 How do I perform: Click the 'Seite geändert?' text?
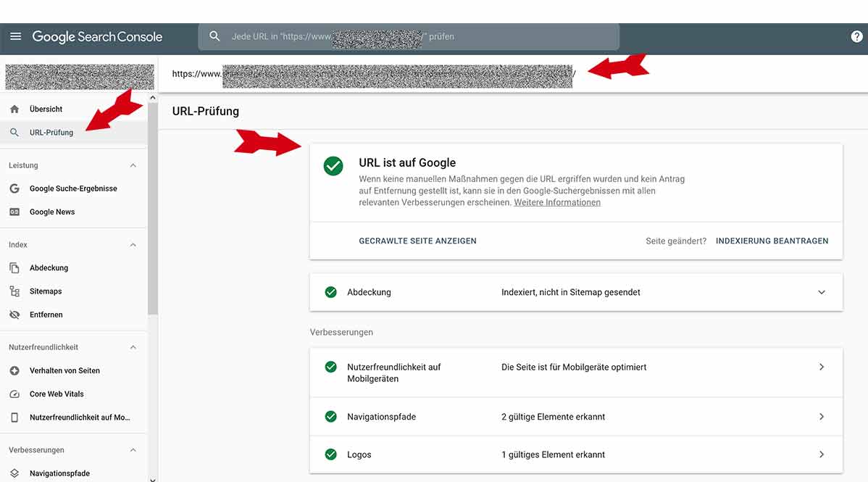pyautogui.click(x=676, y=241)
